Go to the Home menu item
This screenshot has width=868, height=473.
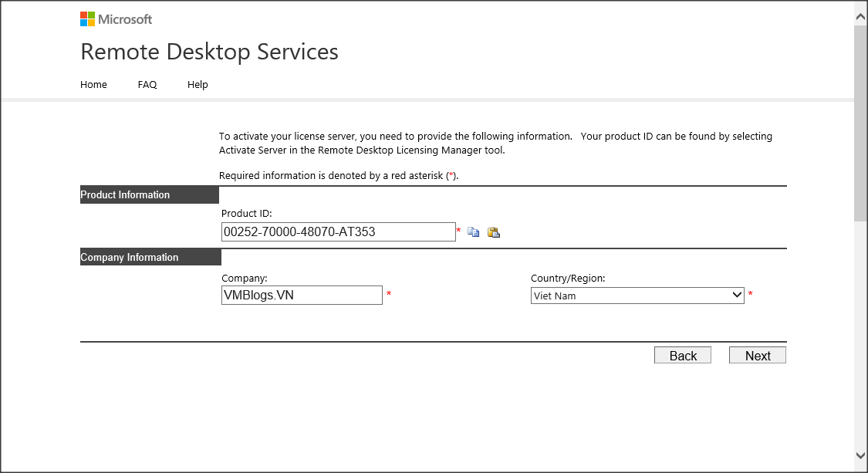(x=93, y=85)
